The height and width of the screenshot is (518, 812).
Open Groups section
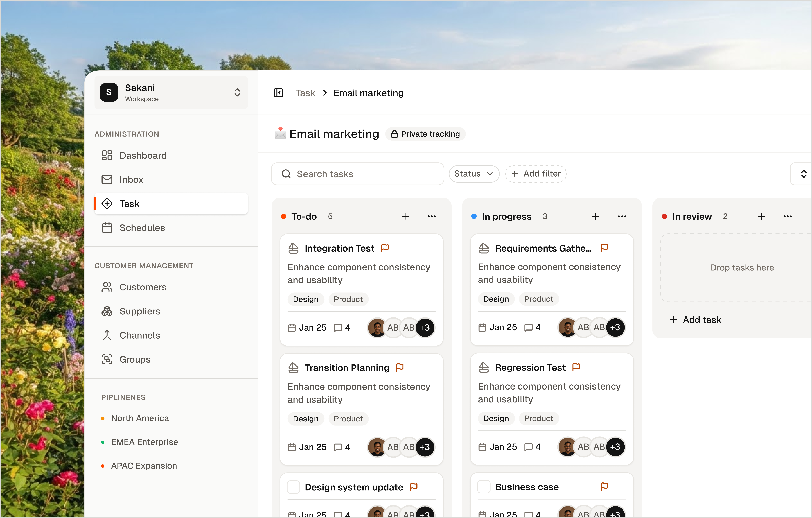pyautogui.click(x=171, y=359)
